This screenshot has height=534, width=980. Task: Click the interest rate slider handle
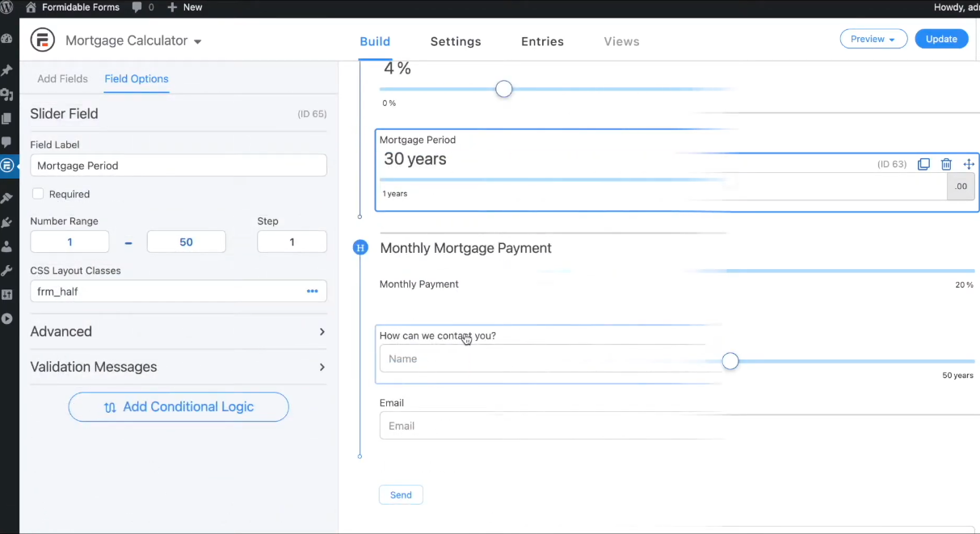pyautogui.click(x=504, y=89)
